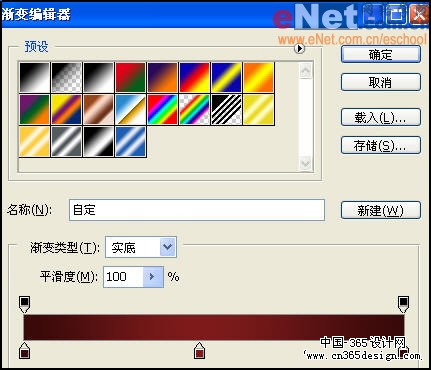431x370 pixels.
Task: Select the Chrome gradient preset
Action: pyautogui.click(x=130, y=109)
